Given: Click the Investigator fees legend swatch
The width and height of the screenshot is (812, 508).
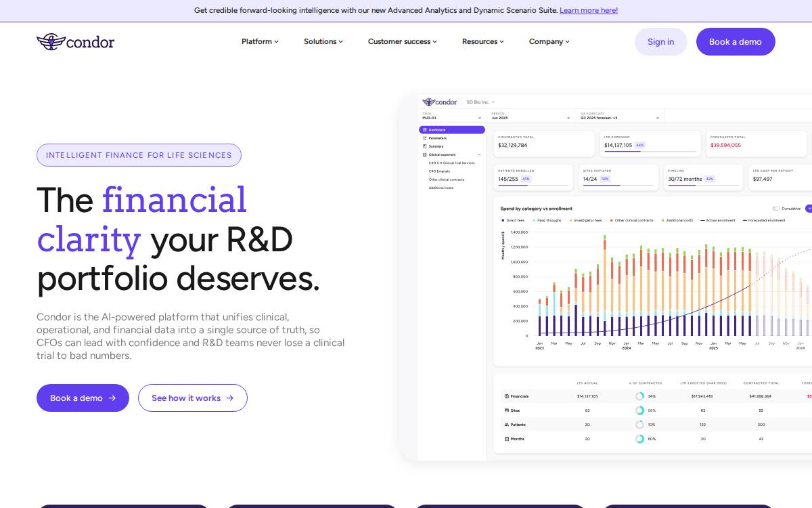Looking at the screenshot, I should [x=570, y=220].
